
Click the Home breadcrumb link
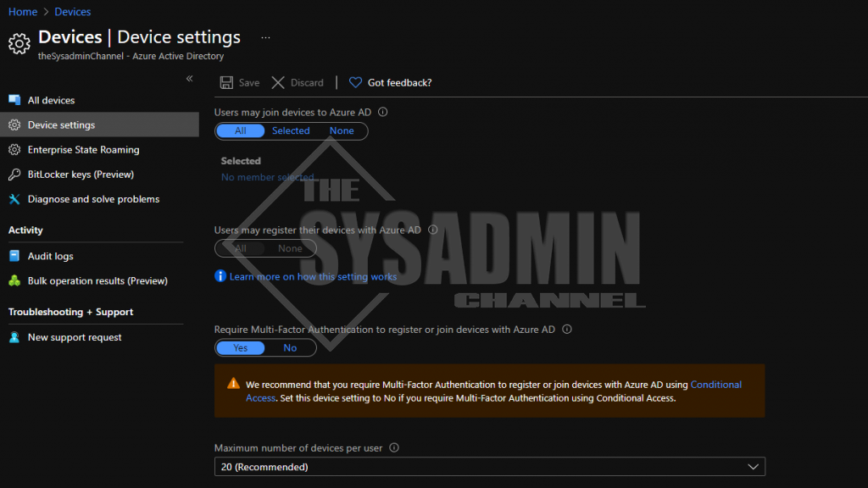(23, 12)
